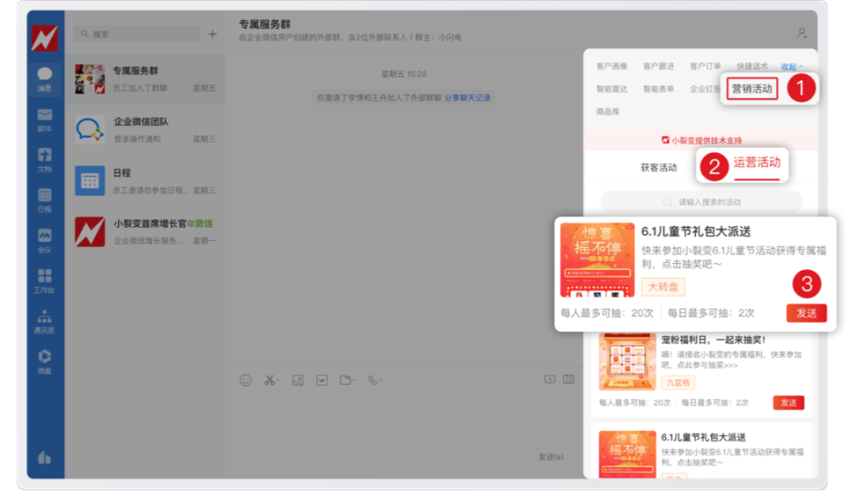Screen dimensions: 856x504
Task: Open the call options dropdown beside phone icon
Action: tap(380, 380)
